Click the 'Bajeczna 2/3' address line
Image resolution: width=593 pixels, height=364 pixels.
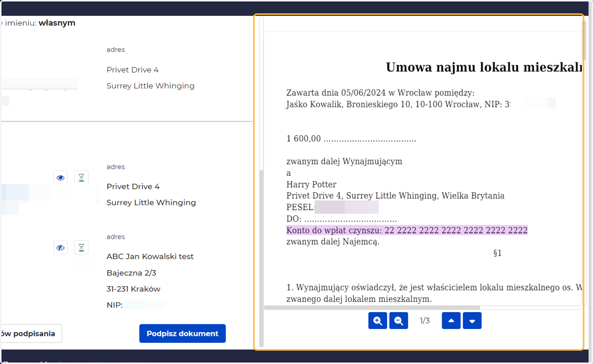pos(131,273)
